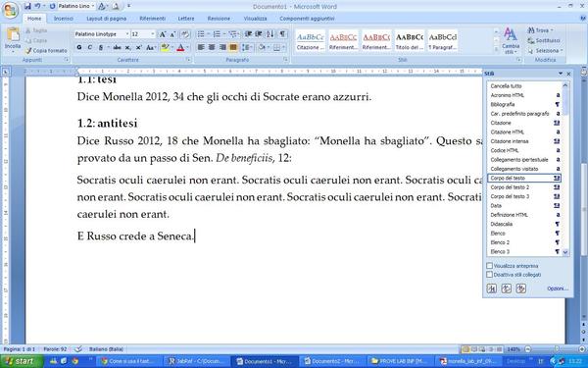The image size is (588, 368).
Task: Click manage styles icon
Action: point(521,289)
